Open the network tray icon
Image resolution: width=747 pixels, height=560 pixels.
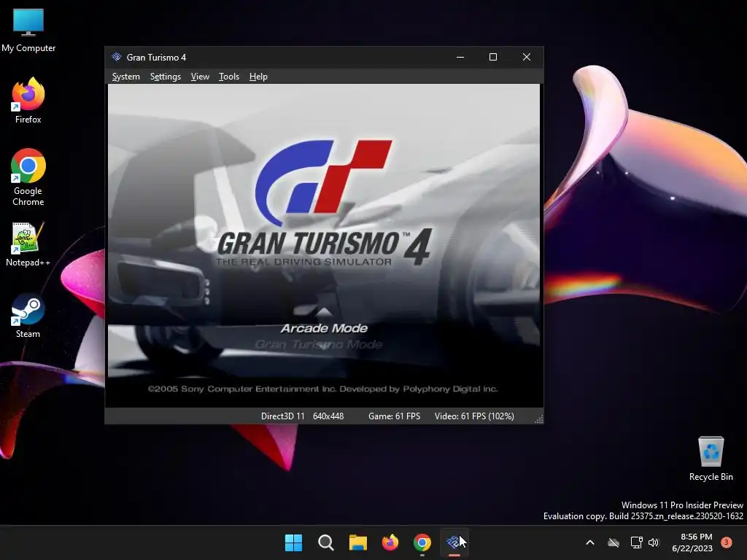636,542
